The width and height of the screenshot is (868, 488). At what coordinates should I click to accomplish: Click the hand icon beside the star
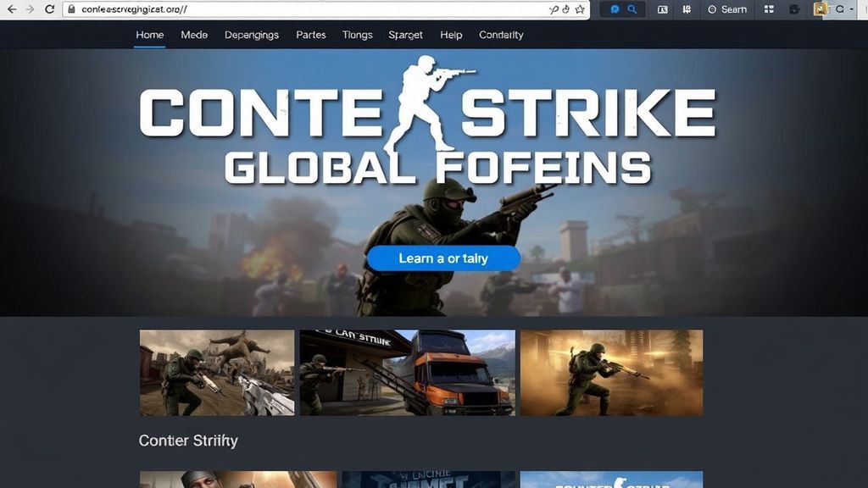pos(565,9)
